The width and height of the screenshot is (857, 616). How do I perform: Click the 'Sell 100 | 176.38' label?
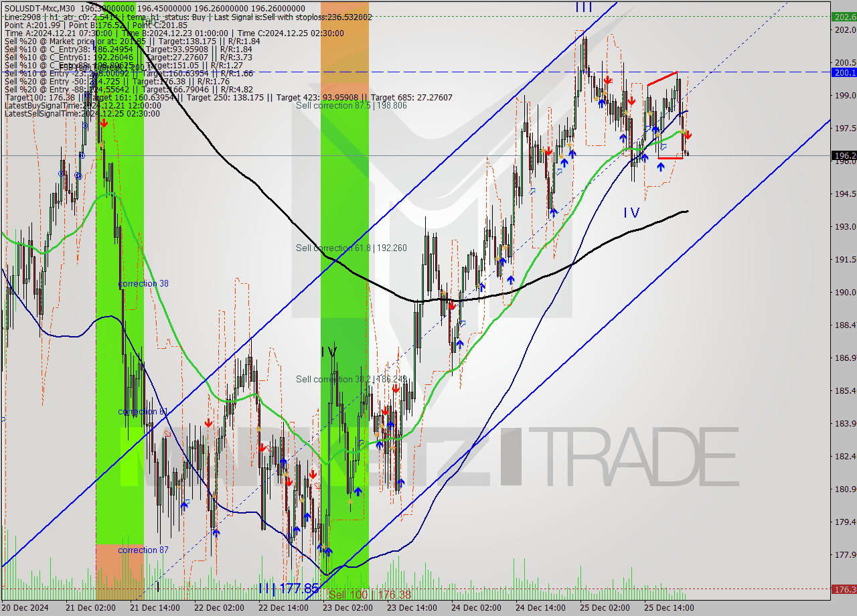pyautogui.click(x=370, y=595)
